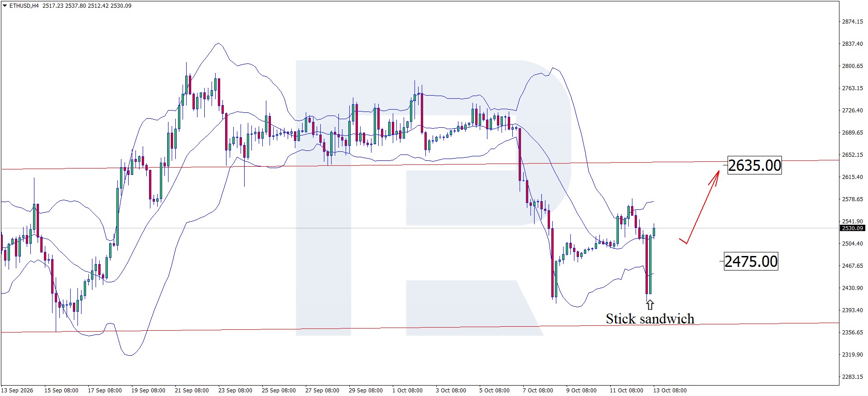Viewport: 868px width, 396px height.
Task: Click the 9 Oct 08:00 time label
Action: click(581, 391)
